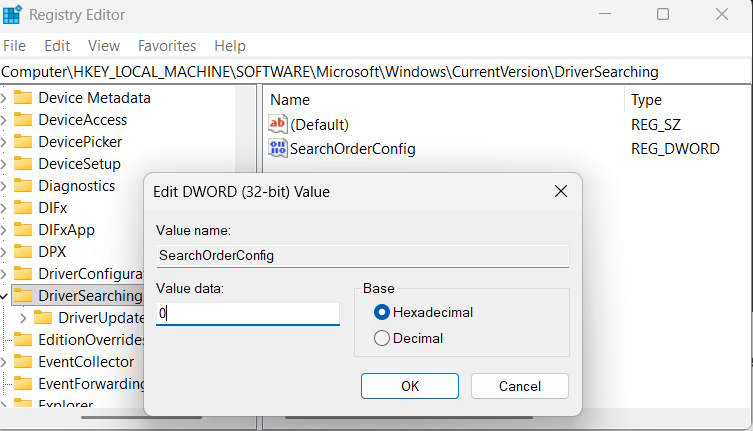
Task: Open the Help menu
Action: [x=230, y=46]
